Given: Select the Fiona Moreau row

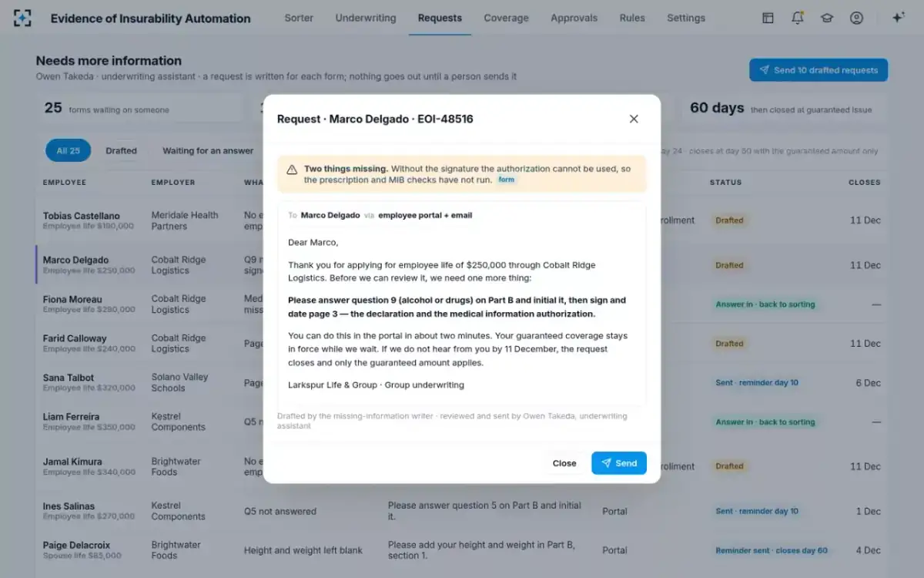Looking at the screenshot, I should [462, 304].
